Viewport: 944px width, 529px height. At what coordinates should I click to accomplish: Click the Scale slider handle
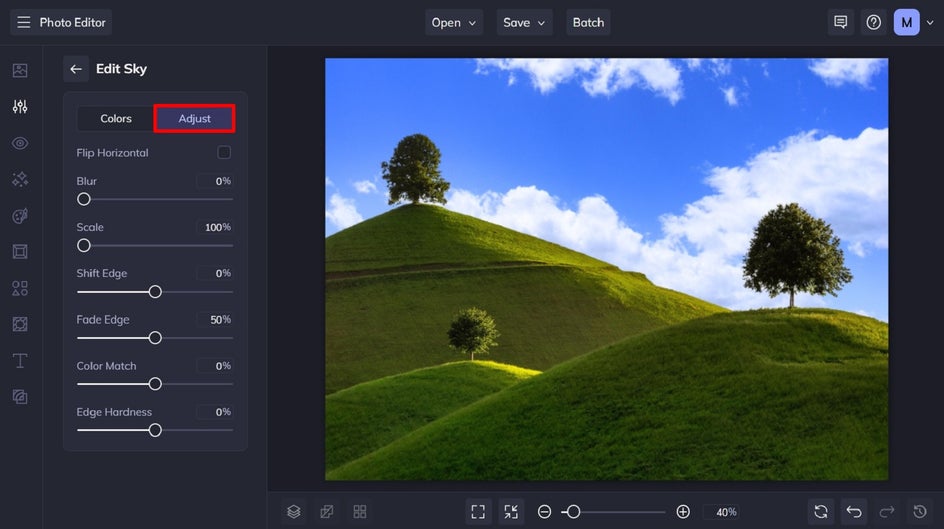coord(84,246)
